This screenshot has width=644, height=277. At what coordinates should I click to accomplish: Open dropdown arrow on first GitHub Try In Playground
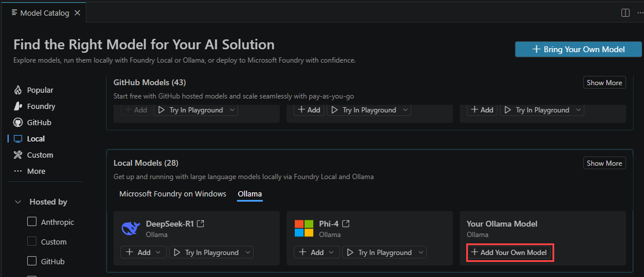point(232,110)
